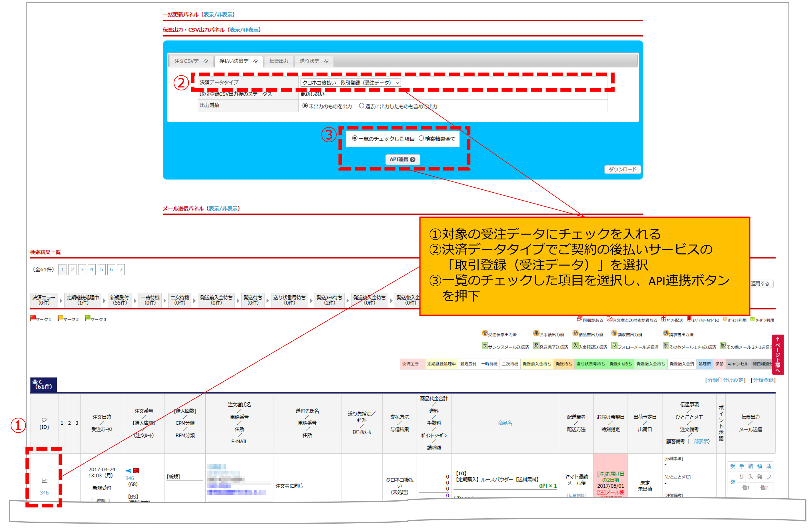Viewport: 812px width, 531px height.
Task: Switch to the 注文CSVデータ tab
Action: point(191,61)
